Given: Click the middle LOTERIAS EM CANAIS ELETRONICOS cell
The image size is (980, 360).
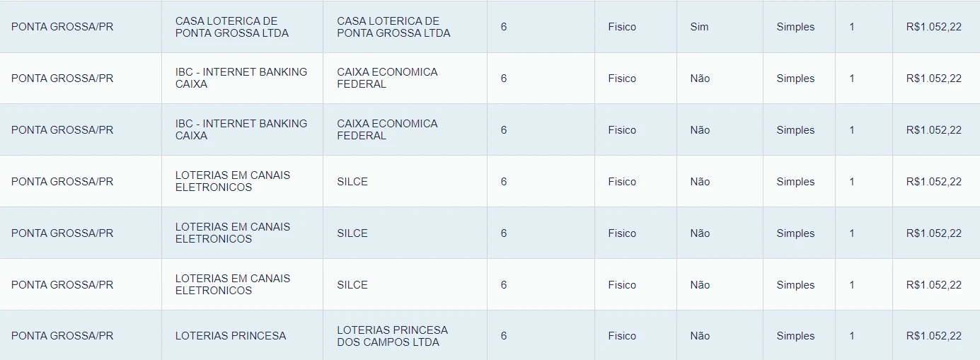Looking at the screenshot, I should [233, 233].
